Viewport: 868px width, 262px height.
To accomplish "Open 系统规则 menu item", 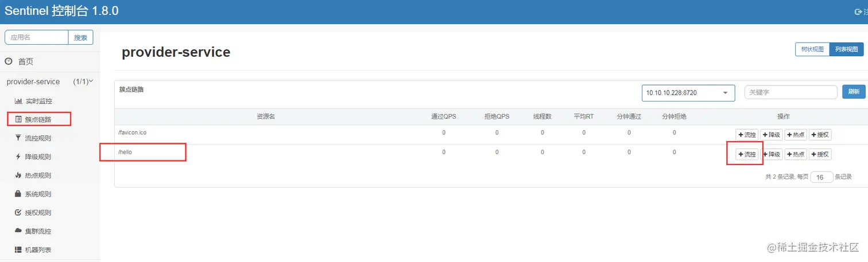I will click(x=38, y=194).
